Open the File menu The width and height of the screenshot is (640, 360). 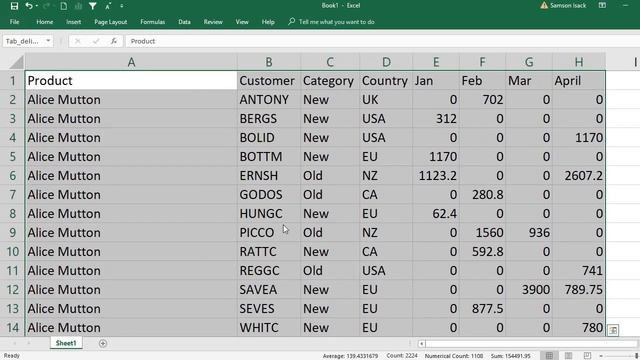(14, 22)
